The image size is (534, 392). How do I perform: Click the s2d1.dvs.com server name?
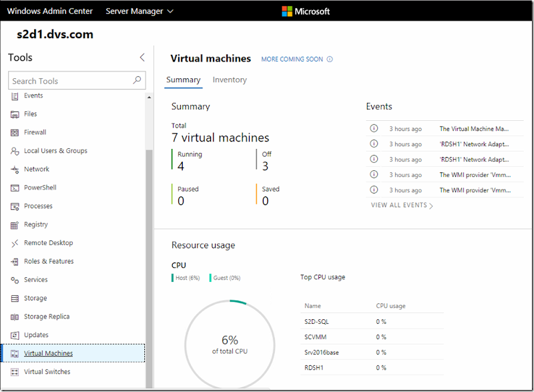(x=55, y=35)
